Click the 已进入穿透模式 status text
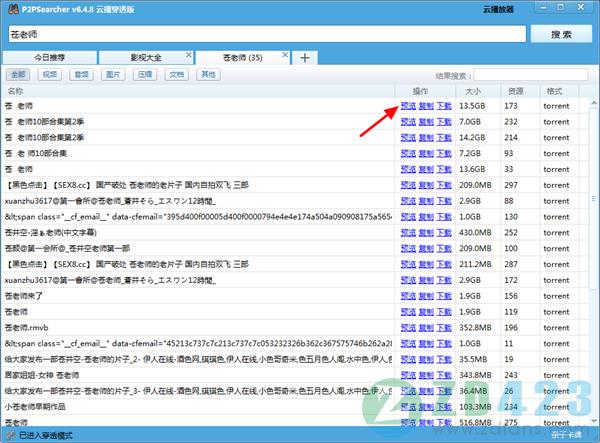Image resolution: width=600 pixels, height=443 pixels. pyautogui.click(x=46, y=435)
